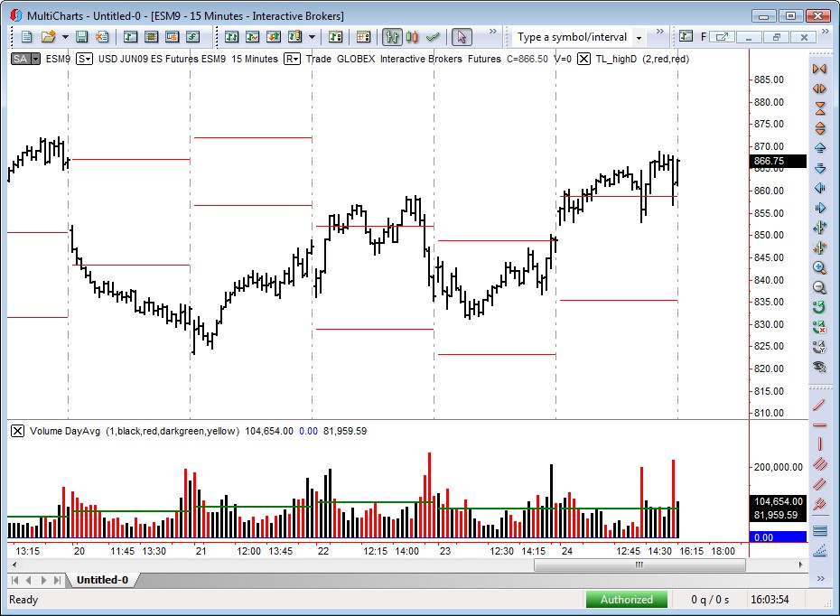Click Format instruments toolbar icon
The image size is (840, 616).
(294, 37)
